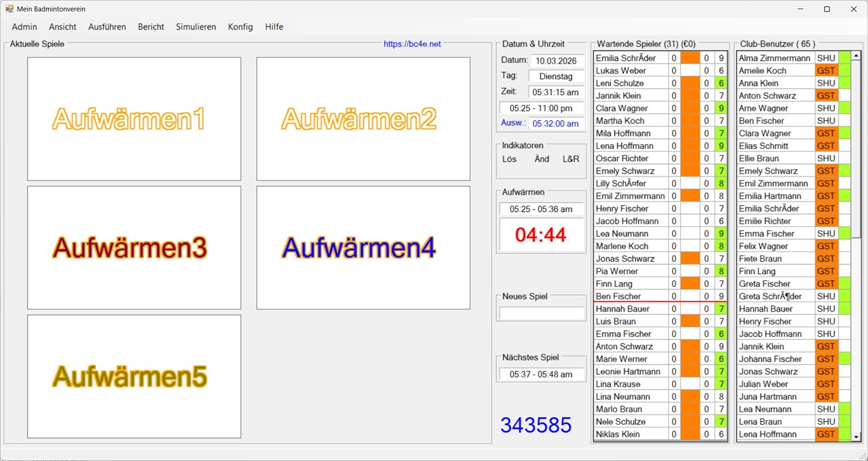Image resolution: width=868 pixels, height=461 pixels.
Task: Select the Aufwärmen1 court panel
Action: (134, 119)
